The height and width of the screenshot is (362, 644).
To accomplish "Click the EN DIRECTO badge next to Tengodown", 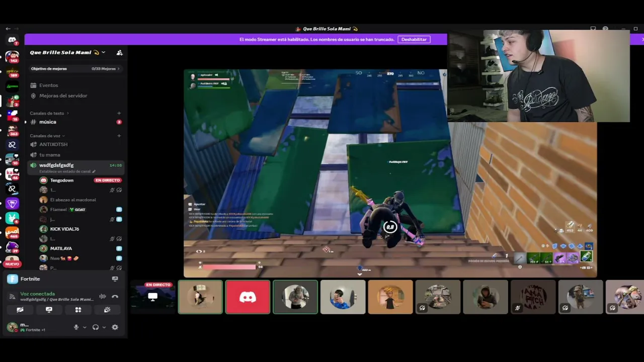I will tap(108, 180).
